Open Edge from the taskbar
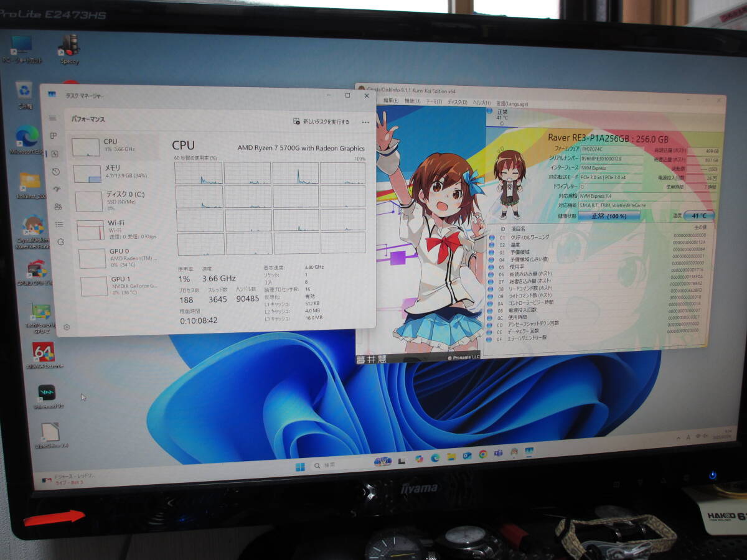This screenshot has height=560, width=747. point(435,457)
